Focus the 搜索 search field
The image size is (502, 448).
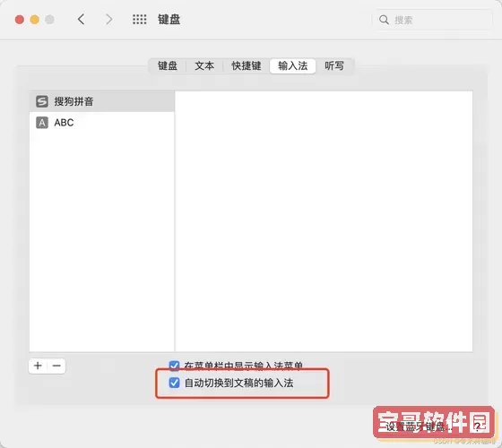432,20
